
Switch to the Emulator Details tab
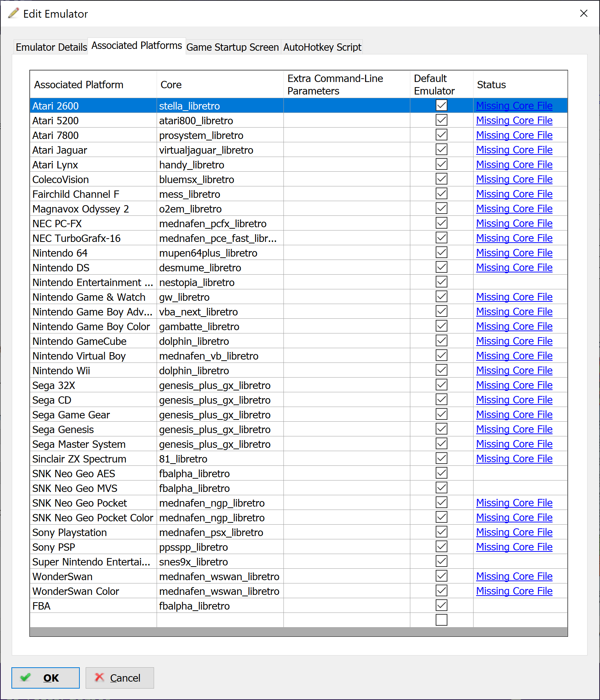pos(51,47)
